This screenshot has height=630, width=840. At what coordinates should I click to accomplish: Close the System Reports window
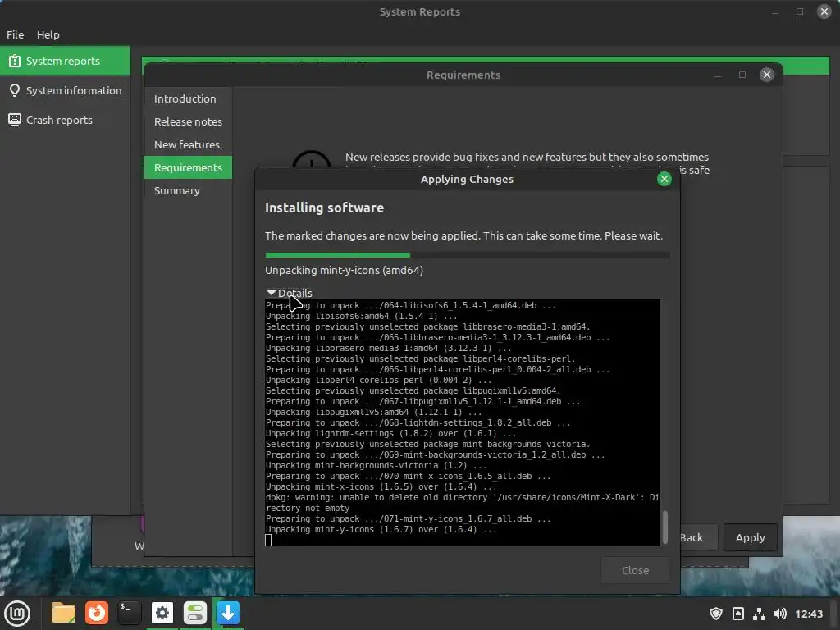[824, 11]
